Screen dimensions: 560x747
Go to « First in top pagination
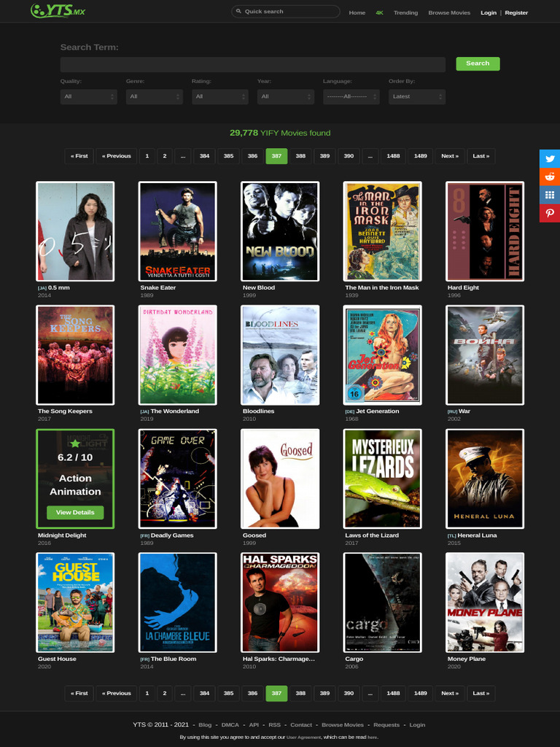point(79,156)
